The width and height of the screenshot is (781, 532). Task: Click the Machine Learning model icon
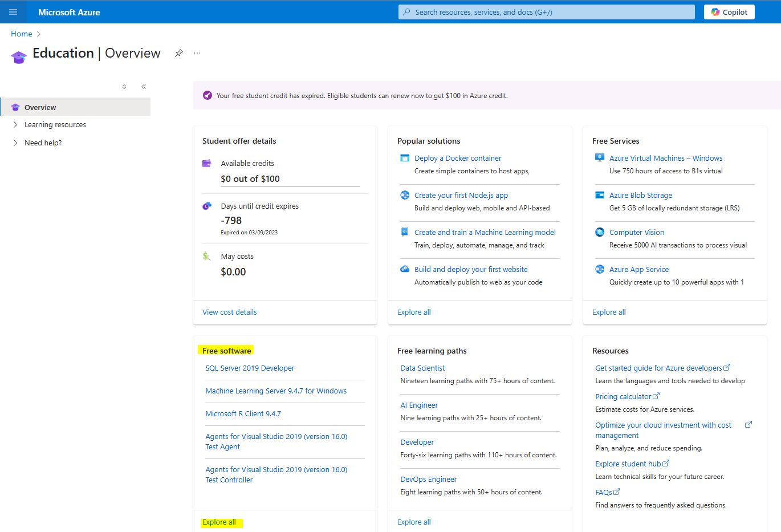point(405,232)
